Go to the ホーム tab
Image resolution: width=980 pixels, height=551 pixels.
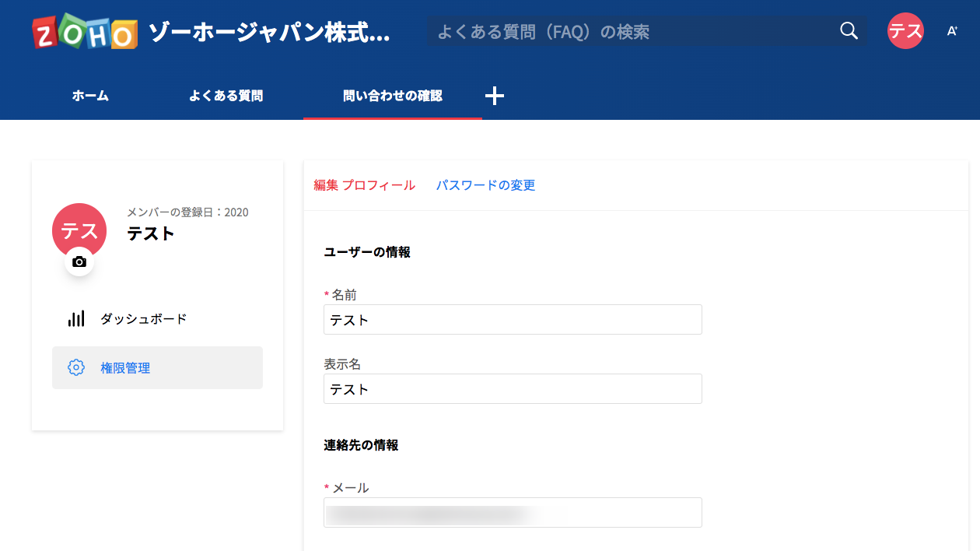[90, 96]
